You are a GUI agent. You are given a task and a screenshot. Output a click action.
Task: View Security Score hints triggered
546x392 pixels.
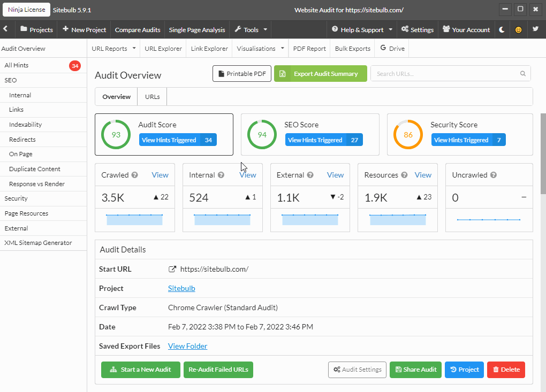(x=468, y=140)
